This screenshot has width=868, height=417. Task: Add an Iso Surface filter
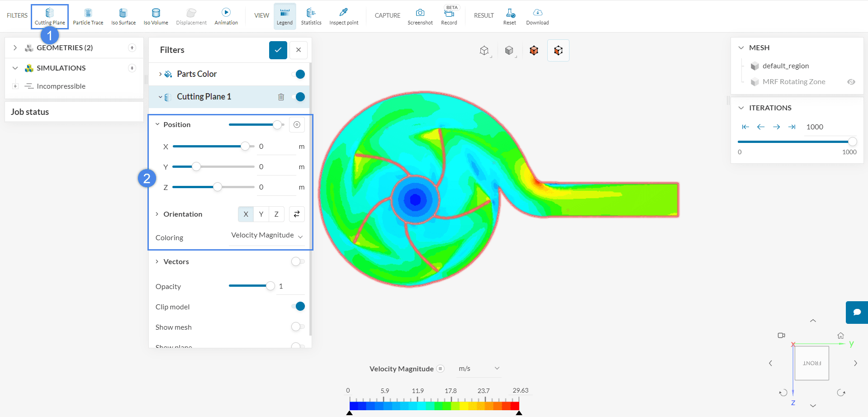(x=123, y=16)
